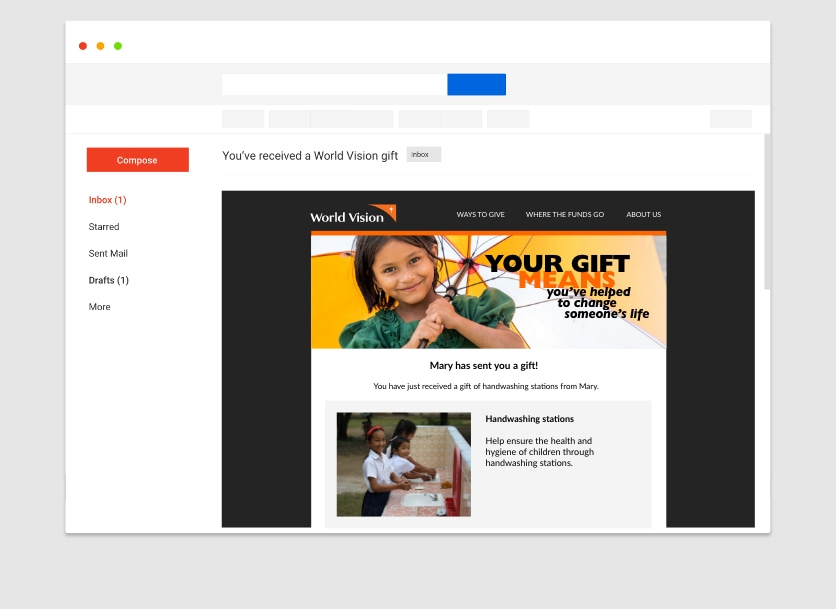This screenshot has width=836, height=609.
Task: Click the empty search input field
Action: pyautogui.click(x=334, y=85)
